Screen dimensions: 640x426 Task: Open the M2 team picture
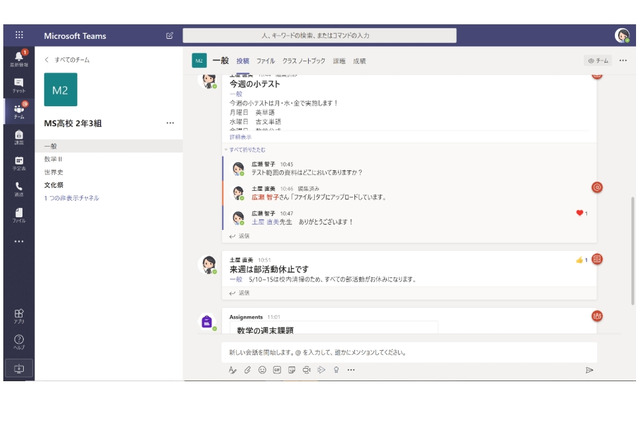(60, 89)
